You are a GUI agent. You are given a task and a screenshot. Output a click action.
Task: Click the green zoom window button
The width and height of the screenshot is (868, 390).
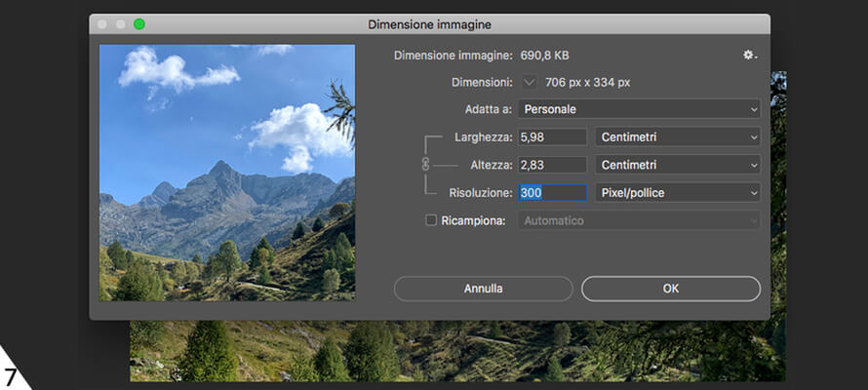pos(139,23)
